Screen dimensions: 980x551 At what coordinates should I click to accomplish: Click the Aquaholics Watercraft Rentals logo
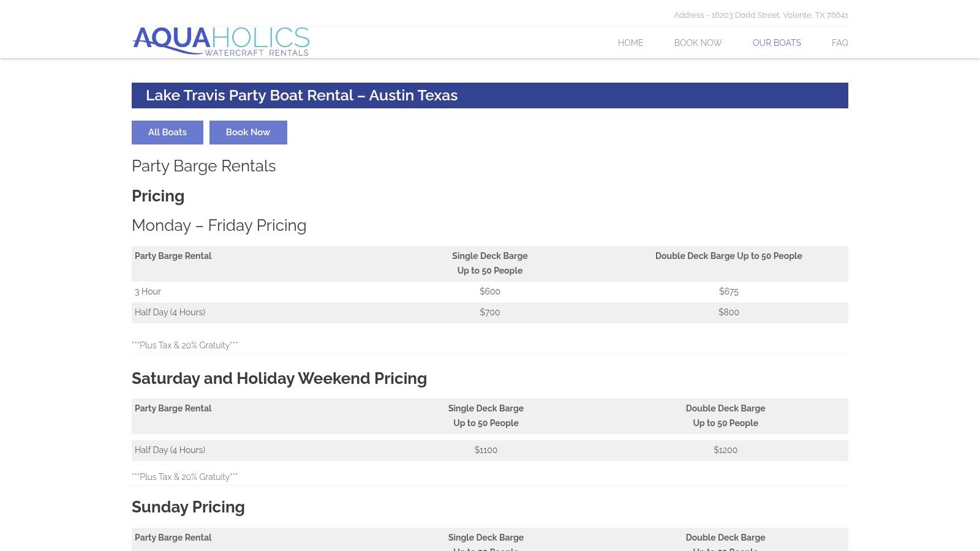click(x=221, y=42)
